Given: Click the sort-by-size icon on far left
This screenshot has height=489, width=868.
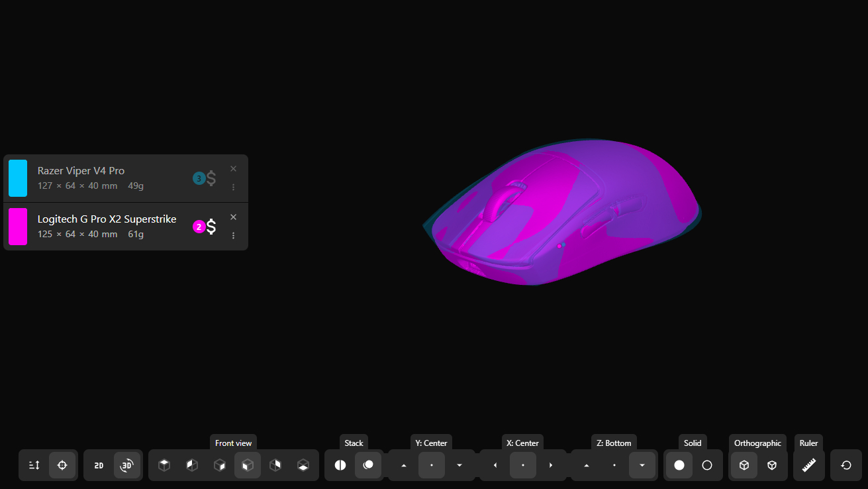Looking at the screenshot, I should click(34, 465).
